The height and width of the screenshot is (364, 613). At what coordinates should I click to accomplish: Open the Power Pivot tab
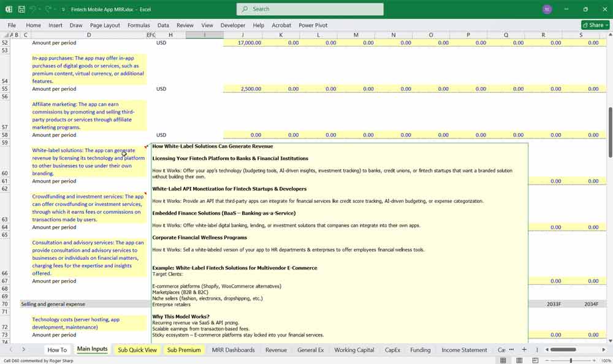[x=313, y=25]
